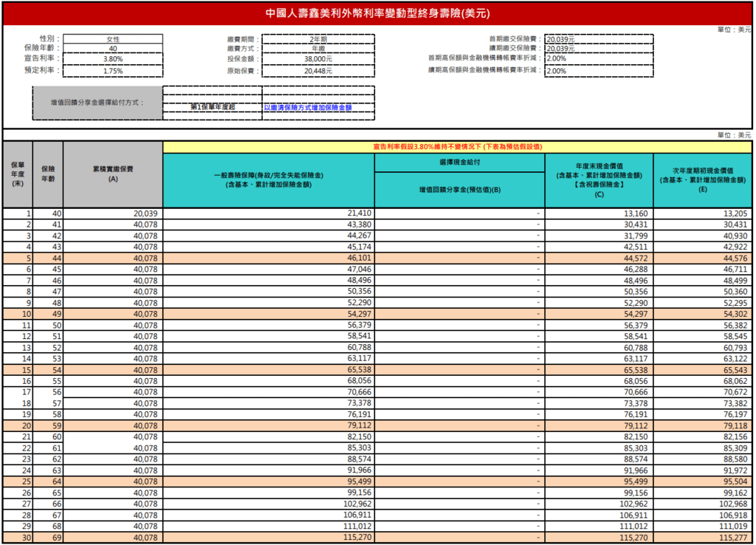Select the 保險年齡 column header
756x545 pixels.
48,174
